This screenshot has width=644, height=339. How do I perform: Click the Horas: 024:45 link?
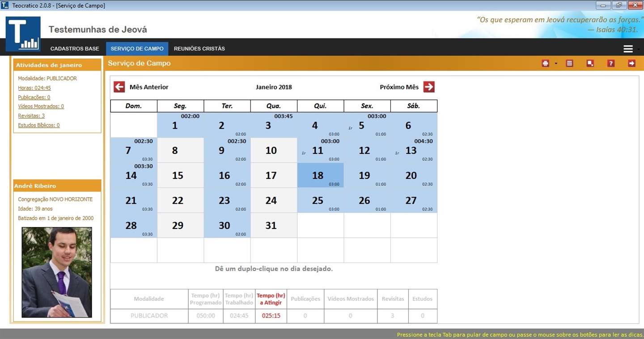[34, 88]
